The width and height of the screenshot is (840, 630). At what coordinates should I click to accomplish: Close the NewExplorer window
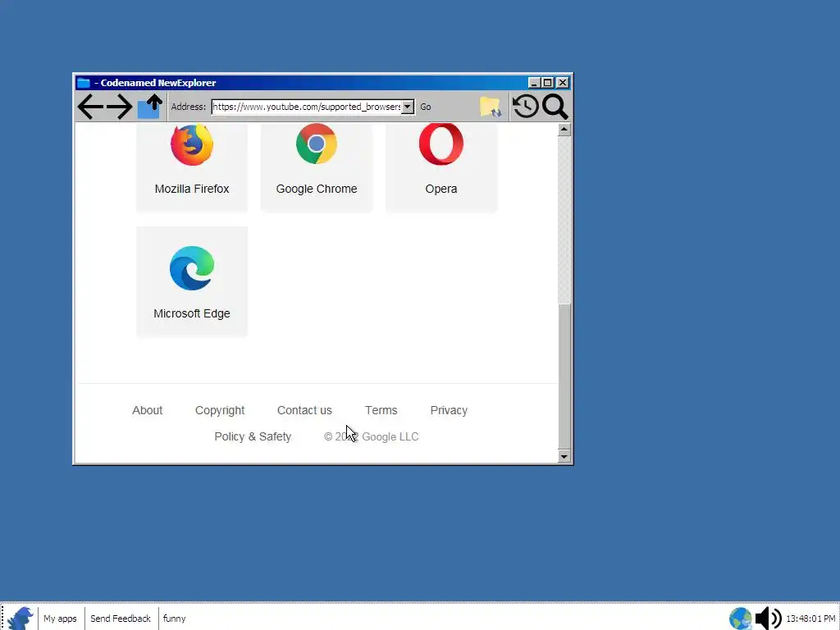point(563,83)
